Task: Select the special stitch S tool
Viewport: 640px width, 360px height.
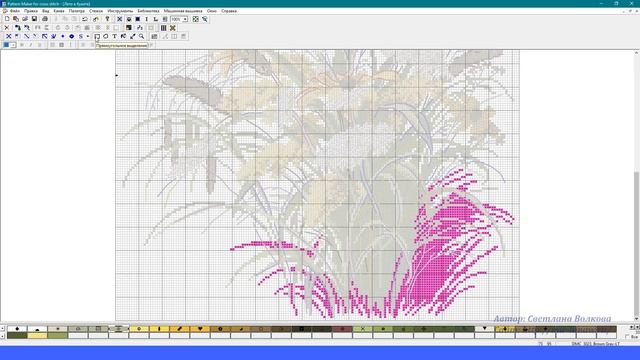Action: [81, 36]
